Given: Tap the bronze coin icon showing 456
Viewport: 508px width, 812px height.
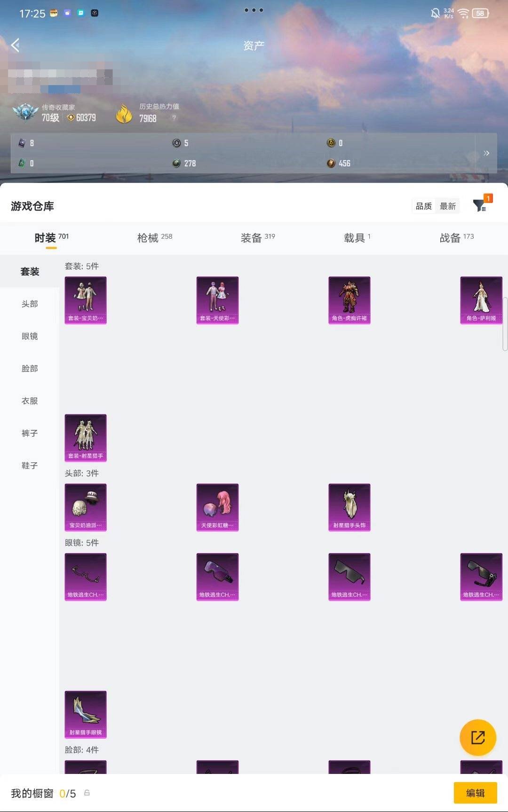Looking at the screenshot, I should pos(331,163).
